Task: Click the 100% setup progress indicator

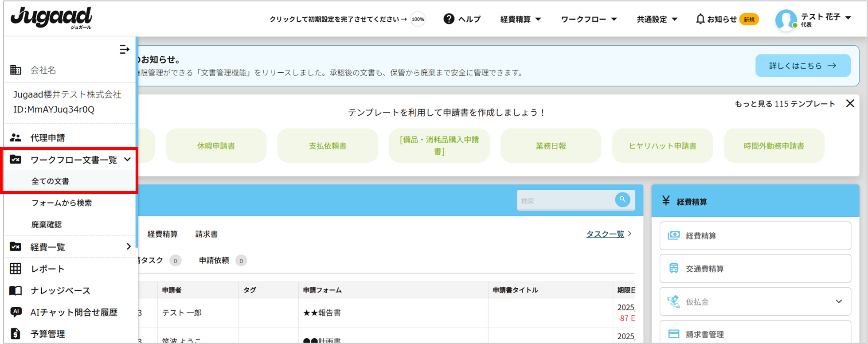Action: 418,19
